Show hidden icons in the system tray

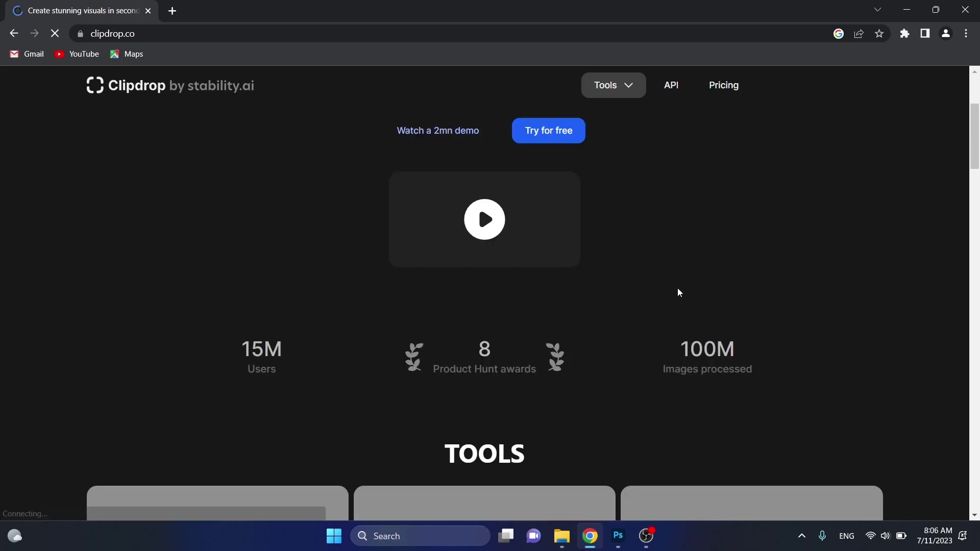[801, 536]
